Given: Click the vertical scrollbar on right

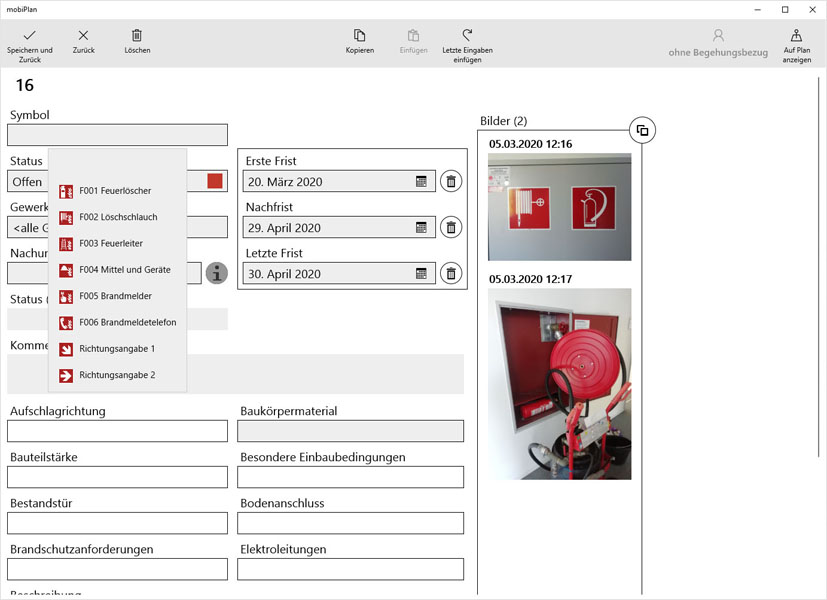Looking at the screenshot, I should [819, 266].
